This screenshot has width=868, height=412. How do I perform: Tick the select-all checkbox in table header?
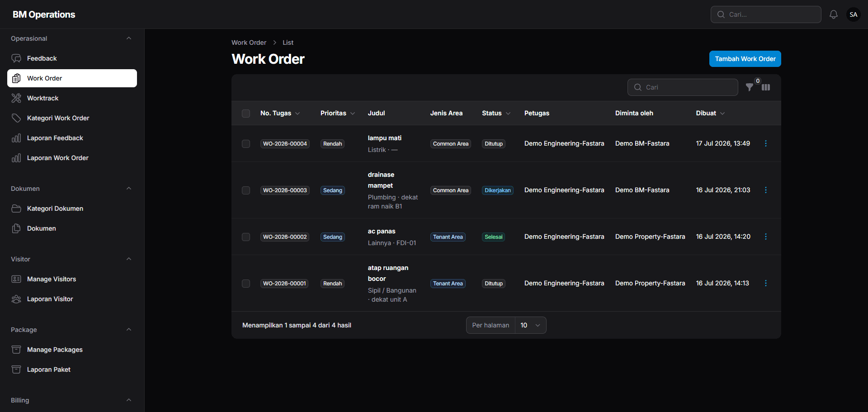[x=246, y=114]
